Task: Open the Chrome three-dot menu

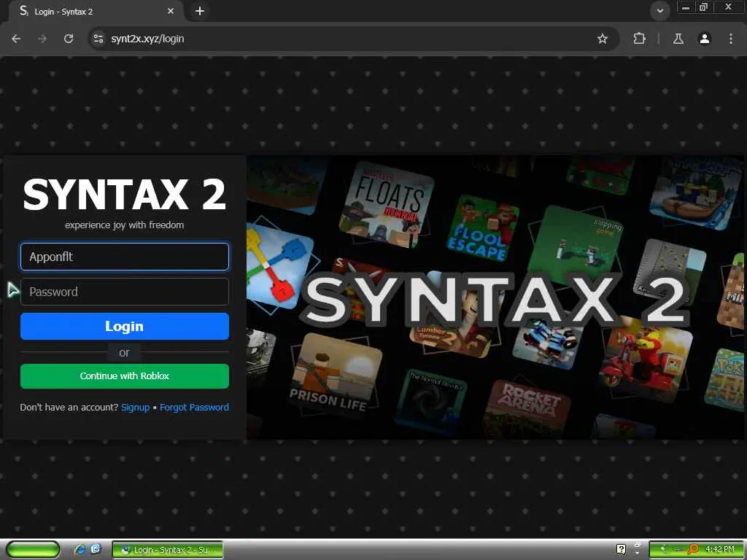Action: 731,39
